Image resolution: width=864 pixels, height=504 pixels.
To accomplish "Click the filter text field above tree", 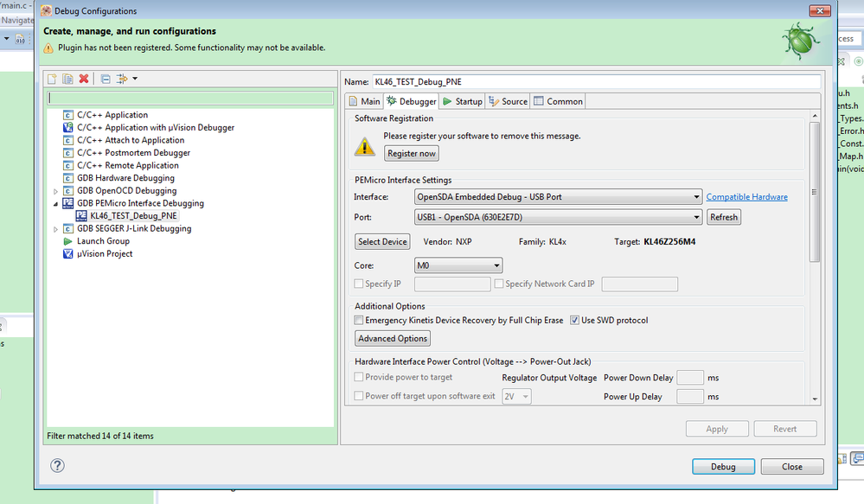I will (190, 98).
